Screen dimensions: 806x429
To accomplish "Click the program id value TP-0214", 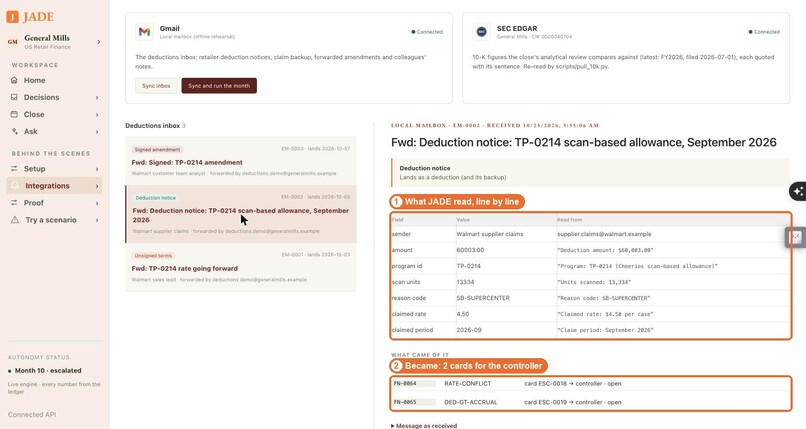I will coord(468,266).
